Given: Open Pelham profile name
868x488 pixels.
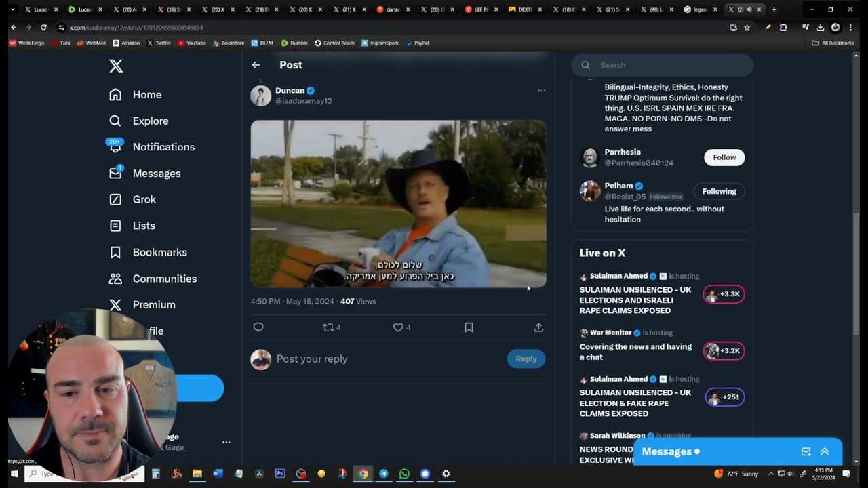Looking at the screenshot, I should click(618, 186).
